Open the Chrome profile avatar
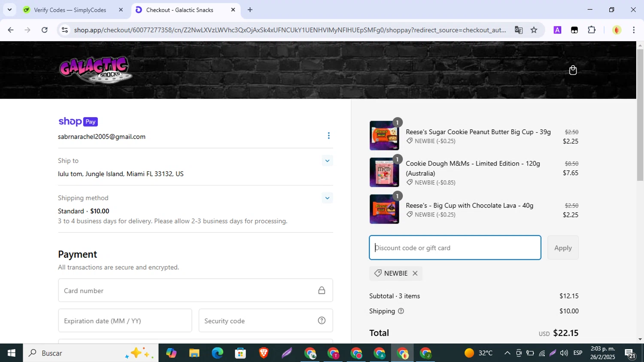Viewport: 644px width, 362px height. click(x=617, y=30)
